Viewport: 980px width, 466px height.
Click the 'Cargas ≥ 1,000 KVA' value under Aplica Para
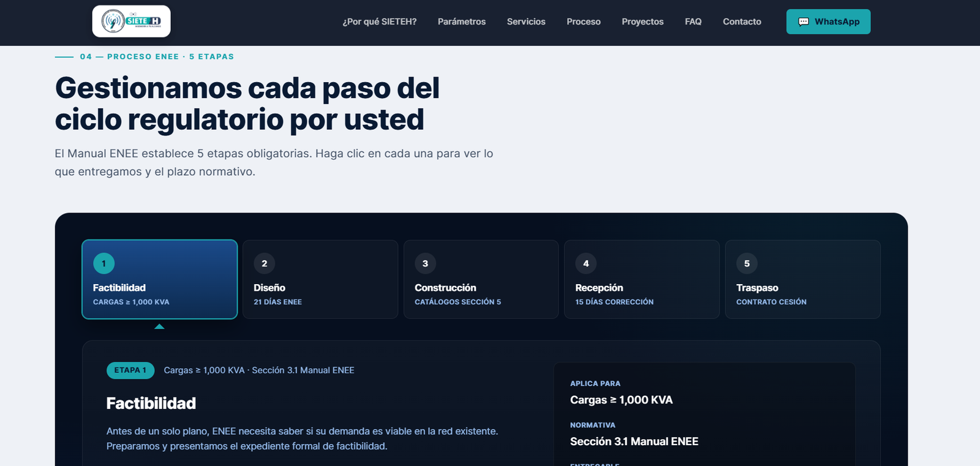coord(621,400)
